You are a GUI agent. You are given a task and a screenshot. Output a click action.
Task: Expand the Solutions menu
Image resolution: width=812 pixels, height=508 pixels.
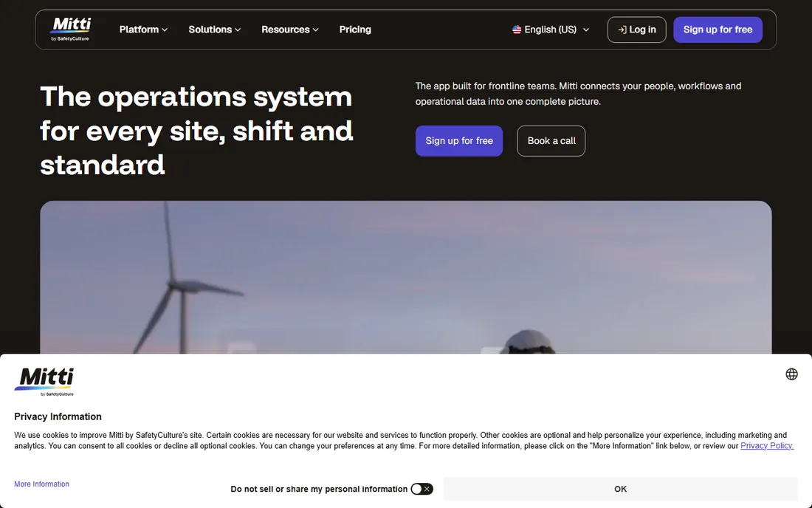tap(214, 30)
